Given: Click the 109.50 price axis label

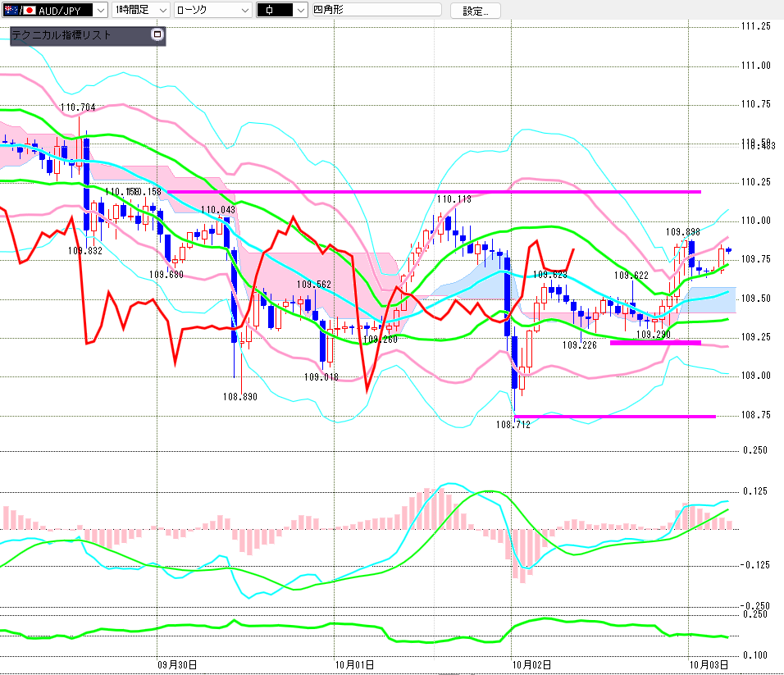Looking at the screenshot, I should pyautogui.click(x=756, y=299).
